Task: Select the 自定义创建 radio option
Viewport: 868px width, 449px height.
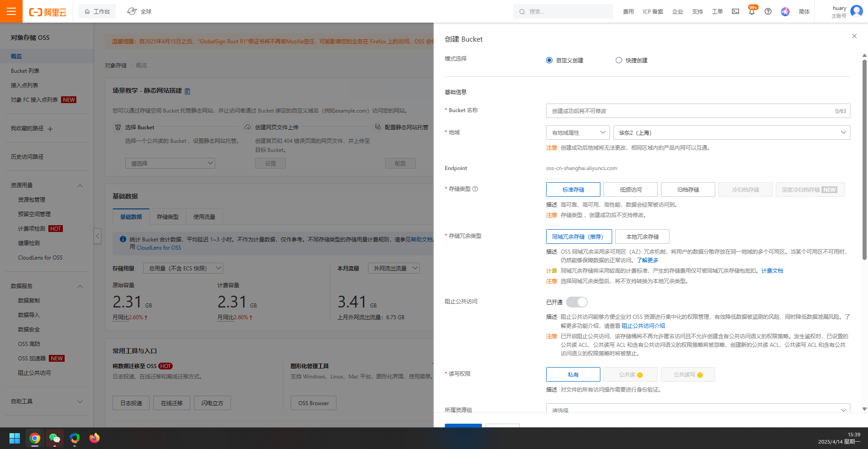Action: coord(549,60)
